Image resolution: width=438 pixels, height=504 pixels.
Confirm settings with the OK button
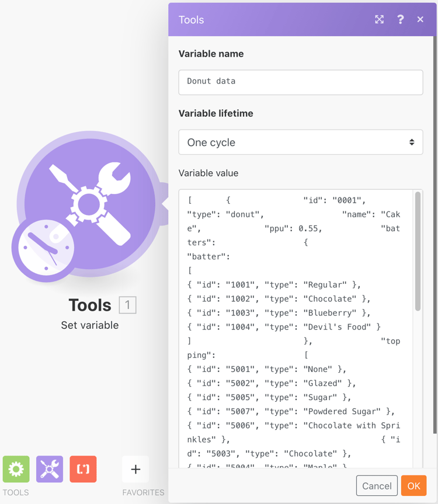pyautogui.click(x=413, y=485)
